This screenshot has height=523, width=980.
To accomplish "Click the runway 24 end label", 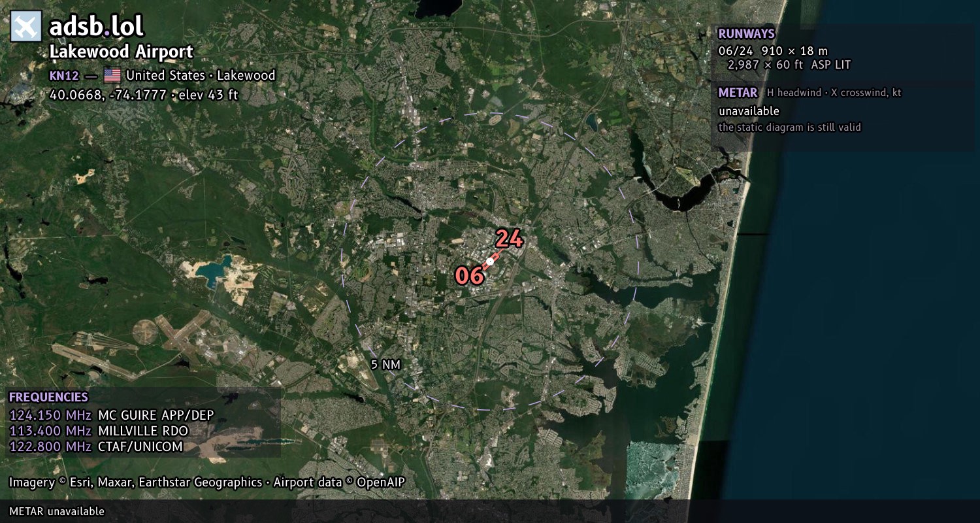I will [509, 239].
